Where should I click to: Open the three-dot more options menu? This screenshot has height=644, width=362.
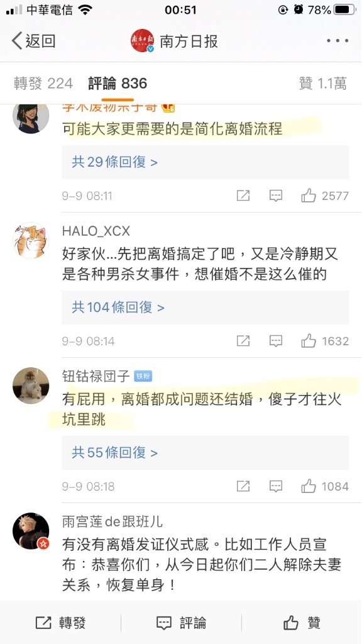(337, 41)
